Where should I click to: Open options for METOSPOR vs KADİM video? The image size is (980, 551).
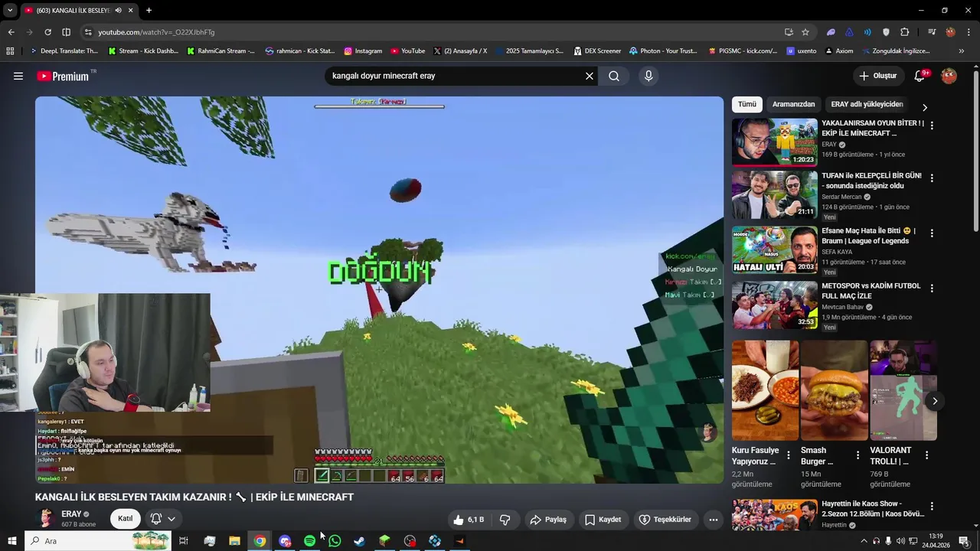932,288
